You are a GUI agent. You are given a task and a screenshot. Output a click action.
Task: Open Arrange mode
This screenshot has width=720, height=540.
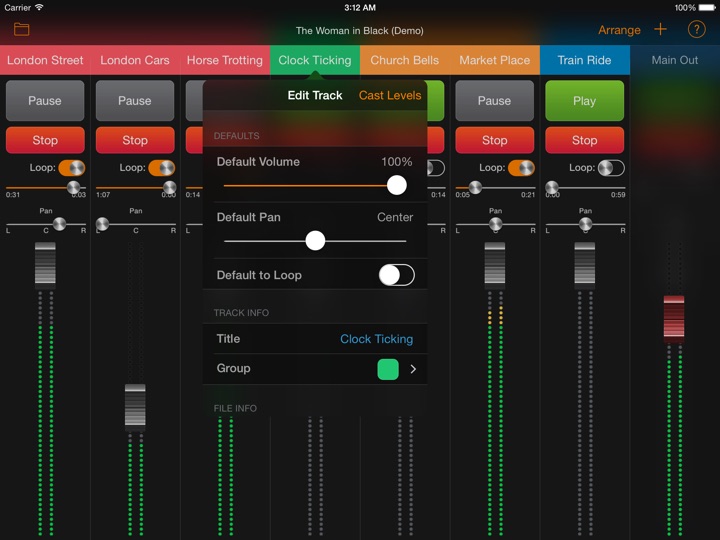[x=619, y=30]
